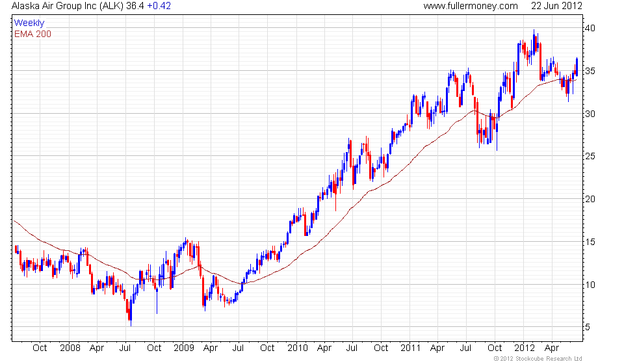Viewport: 637px width, 364px height.
Task: Click the '2012' year label on time axis
Action: pos(525,348)
